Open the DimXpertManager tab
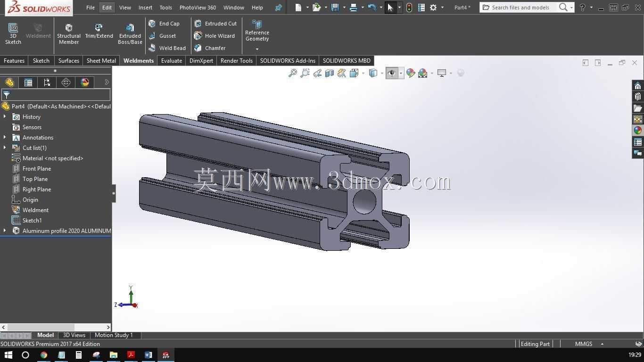 [x=66, y=82]
